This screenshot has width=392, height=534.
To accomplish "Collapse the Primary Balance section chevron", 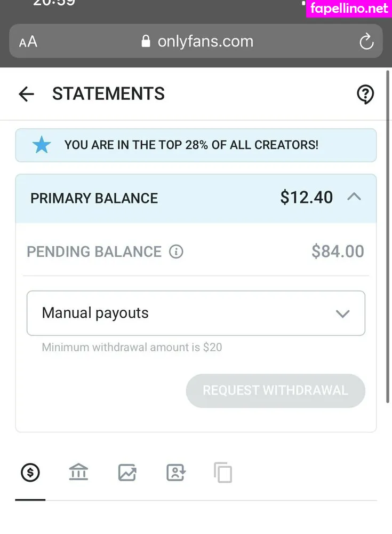I will pos(354,197).
